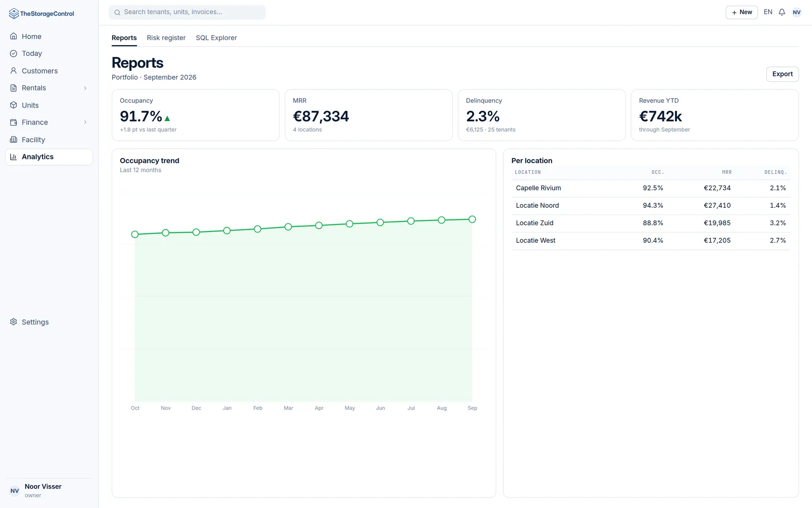Switch to the Reports tab
This screenshot has height=508, width=812.
pos(124,38)
